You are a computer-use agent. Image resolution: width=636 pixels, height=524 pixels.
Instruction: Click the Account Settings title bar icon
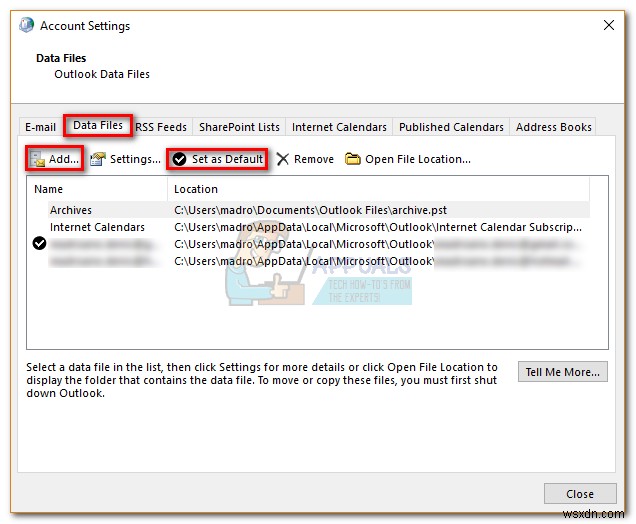(26, 25)
